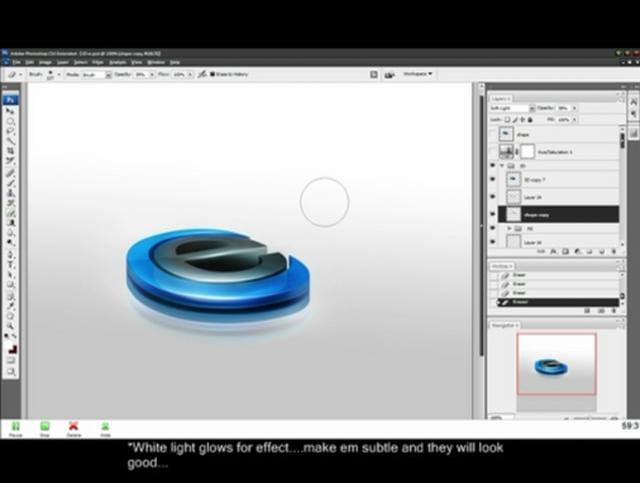Screen dimensions: 640x483
Task: Show the hidden top shape layer
Action: click(x=493, y=134)
